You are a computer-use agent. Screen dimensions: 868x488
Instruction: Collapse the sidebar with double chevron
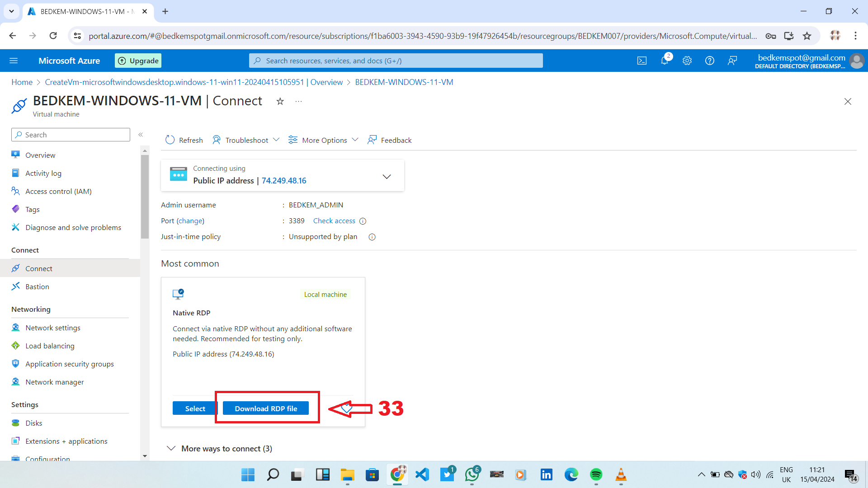click(x=141, y=135)
